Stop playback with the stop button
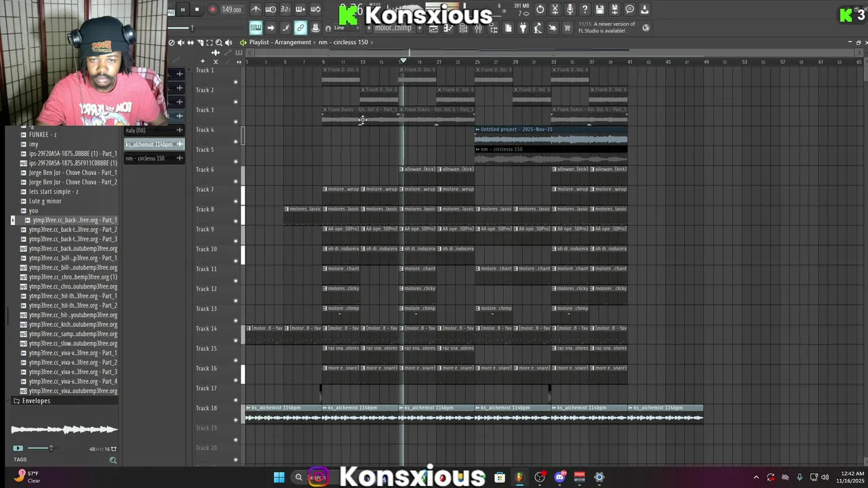The width and height of the screenshot is (868, 488). (x=197, y=9)
